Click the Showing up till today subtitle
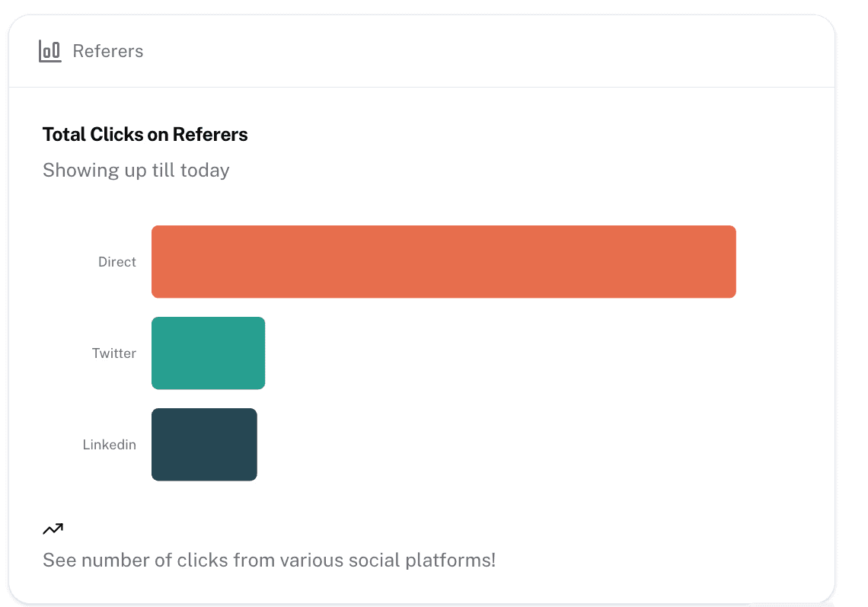The image size is (868, 607). pyautogui.click(x=136, y=170)
